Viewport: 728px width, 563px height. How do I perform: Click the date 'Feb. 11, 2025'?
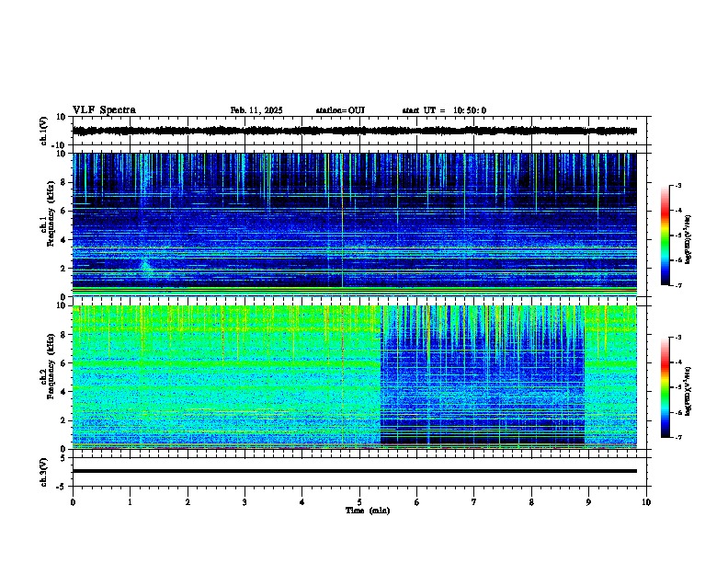pos(256,110)
